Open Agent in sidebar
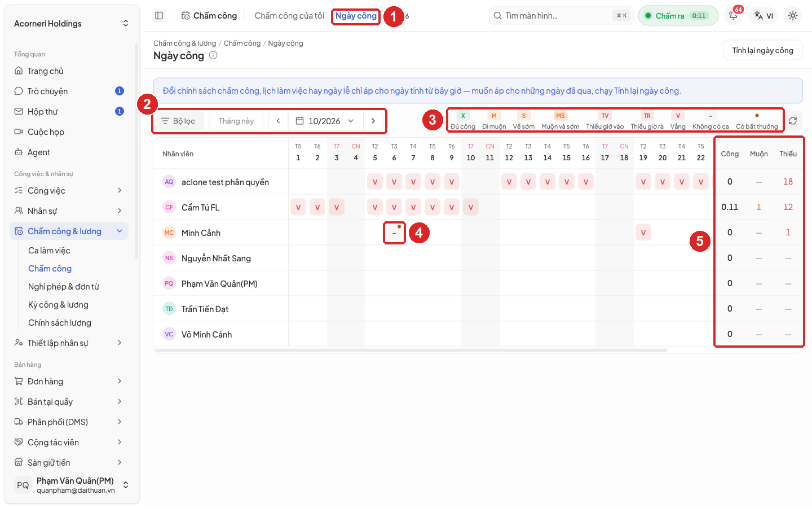 (69, 152)
